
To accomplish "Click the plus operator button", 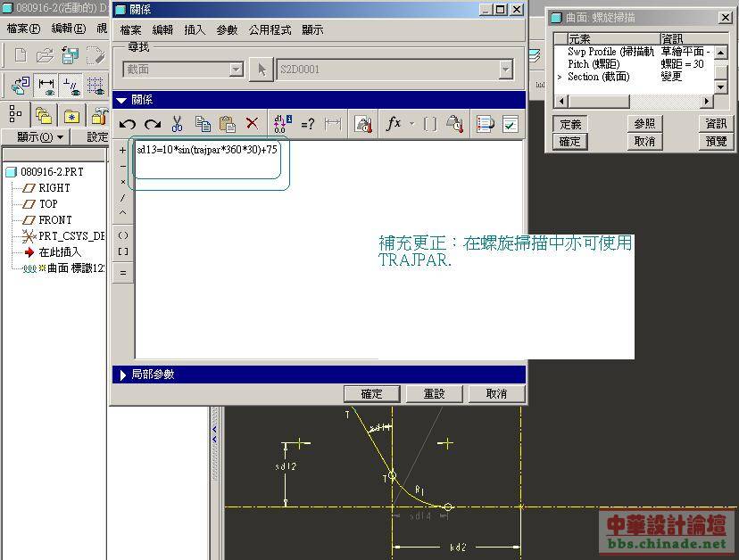I will pyautogui.click(x=122, y=150).
